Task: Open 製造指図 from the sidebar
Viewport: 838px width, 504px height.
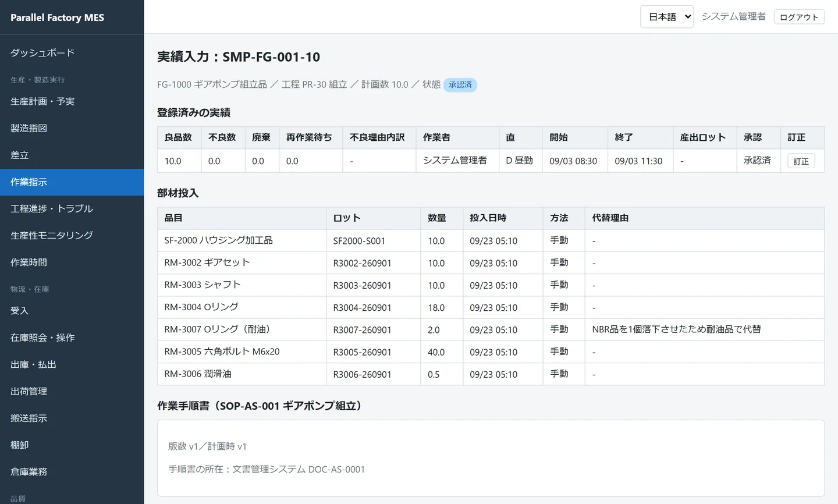Action: [72, 128]
